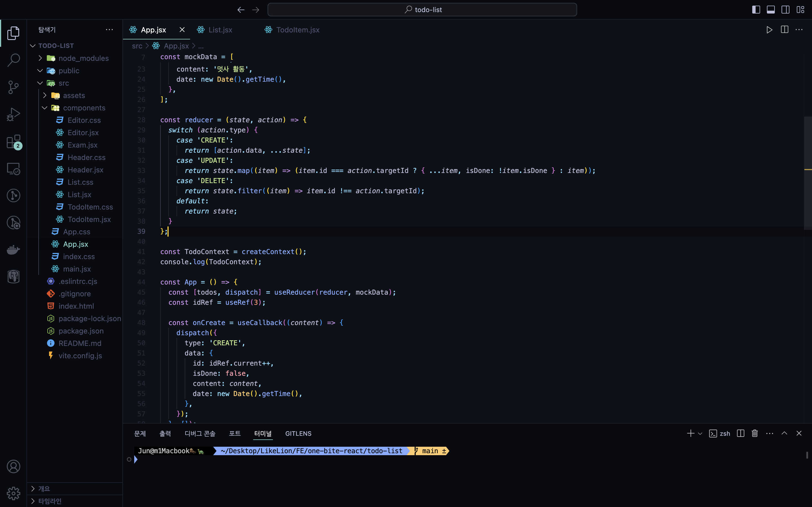Viewport: 812px width, 507px height.
Task: Toggle the bottom panel visibility
Action: (x=771, y=10)
